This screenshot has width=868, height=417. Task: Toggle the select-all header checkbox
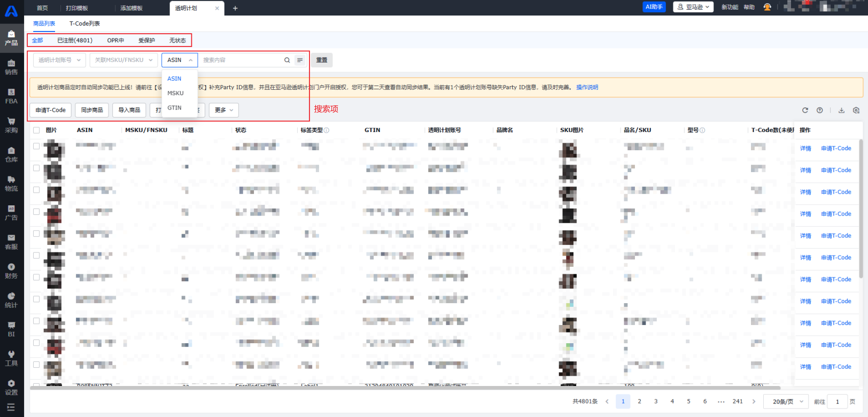[x=36, y=130]
